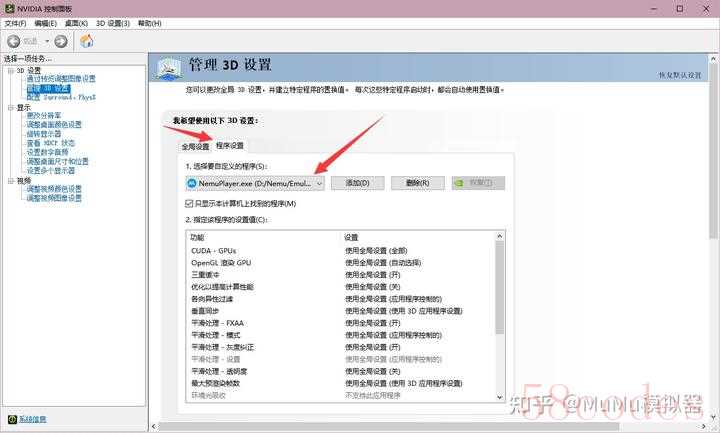The image size is (720, 433).
Task: Open the Back button history dropdown arrow
Action: pos(47,41)
